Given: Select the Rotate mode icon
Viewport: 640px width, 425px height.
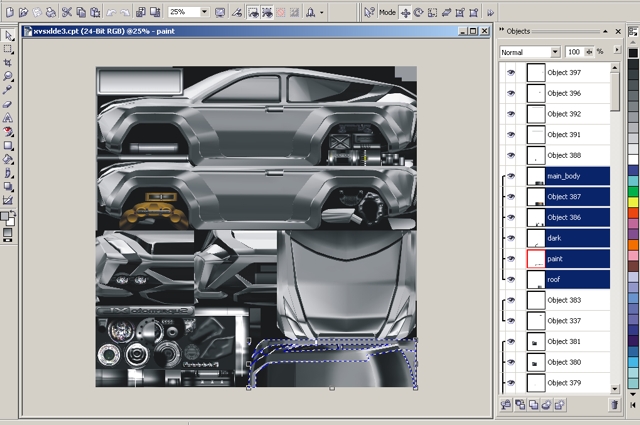Looking at the screenshot, I should [418, 12].
